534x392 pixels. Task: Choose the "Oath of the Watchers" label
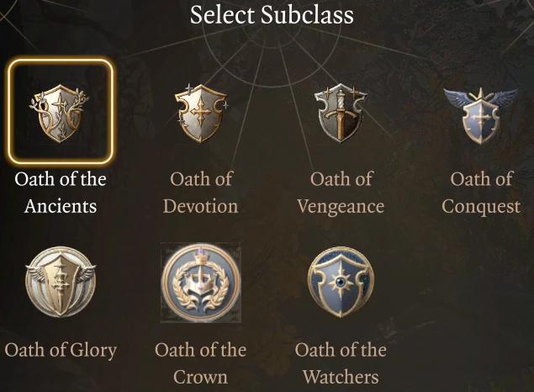341,363
